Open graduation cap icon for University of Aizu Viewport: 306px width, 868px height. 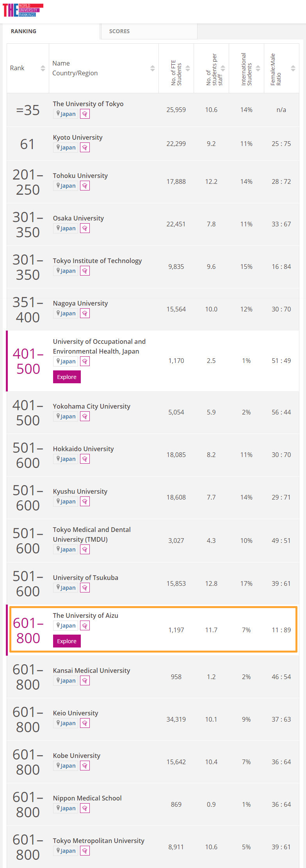(85, 626)
